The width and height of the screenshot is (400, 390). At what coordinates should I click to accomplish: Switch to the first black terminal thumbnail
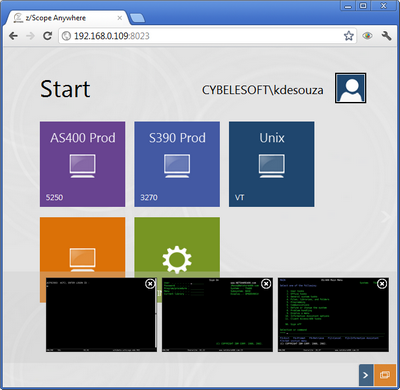[x=101, y=315]
